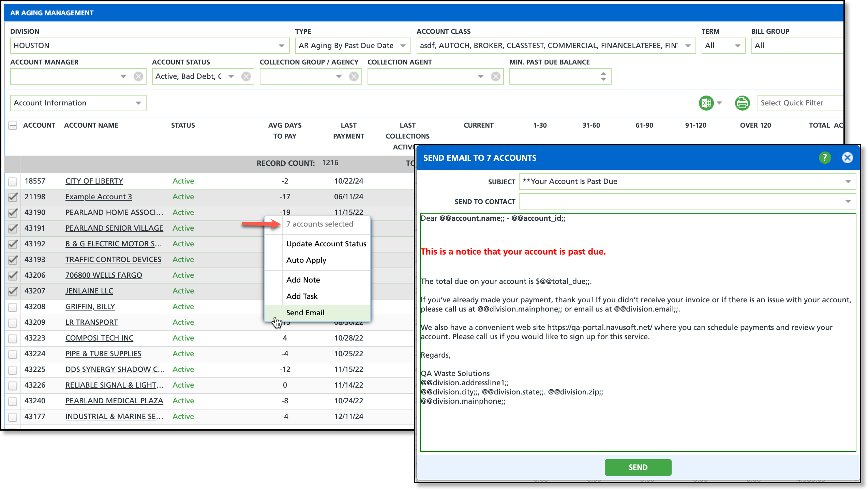Click the Excel export options arrow
Screen dimensions: 868x490
pos(719,102)
